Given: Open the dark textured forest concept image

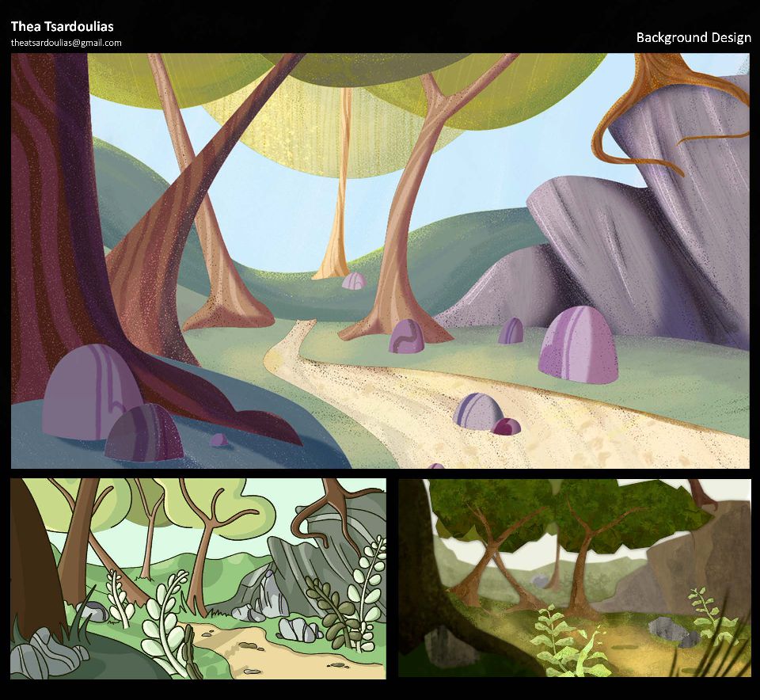Looking at the screenshot, I should pyautogui.click(x=575, y=578).
